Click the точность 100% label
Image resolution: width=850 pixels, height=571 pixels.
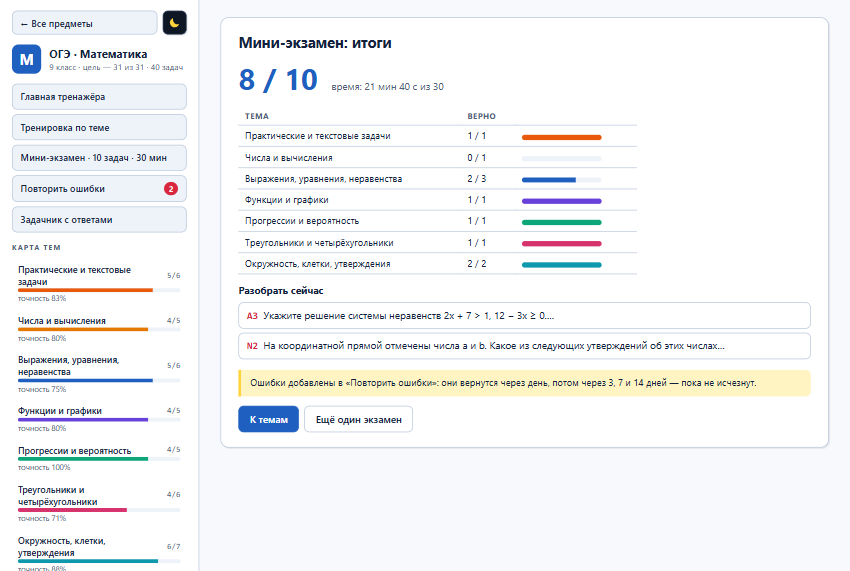(44, 467)
